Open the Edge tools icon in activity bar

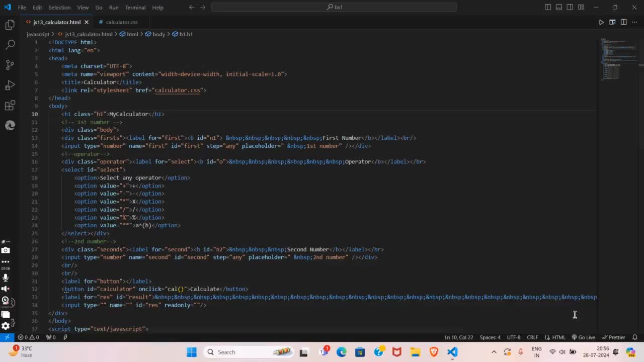(10, 125)
